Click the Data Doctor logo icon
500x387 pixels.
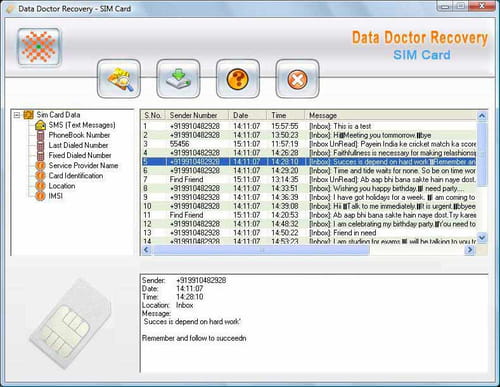tap(39, 47)
